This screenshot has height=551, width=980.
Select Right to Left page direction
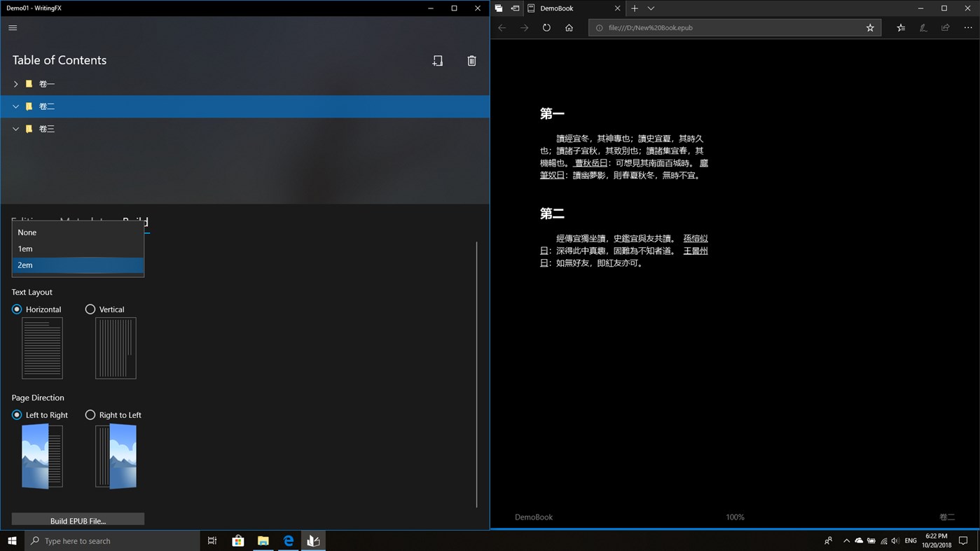coord(90,414)
